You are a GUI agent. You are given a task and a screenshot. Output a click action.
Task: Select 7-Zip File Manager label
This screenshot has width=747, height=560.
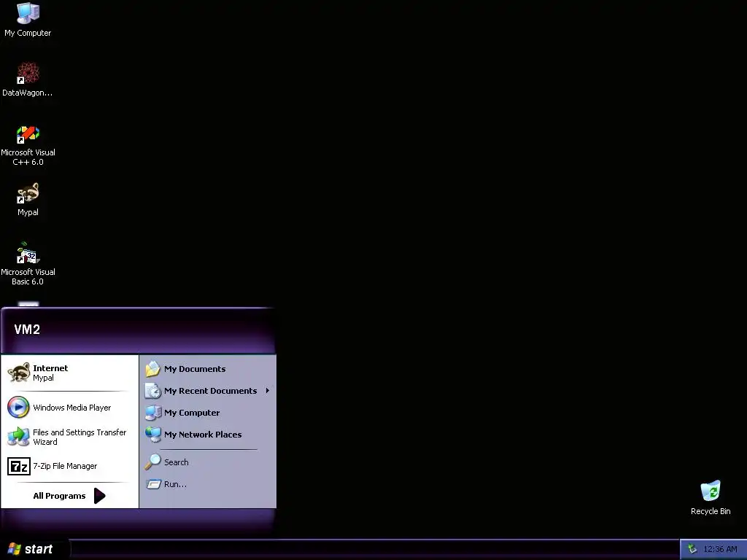pyautogui.click(x=65, y=466)
